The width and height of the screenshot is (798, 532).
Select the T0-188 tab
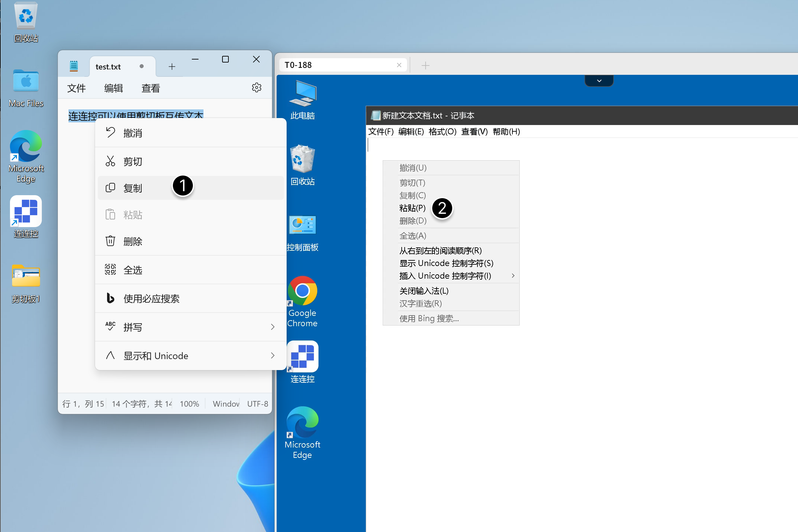(343, 65)
